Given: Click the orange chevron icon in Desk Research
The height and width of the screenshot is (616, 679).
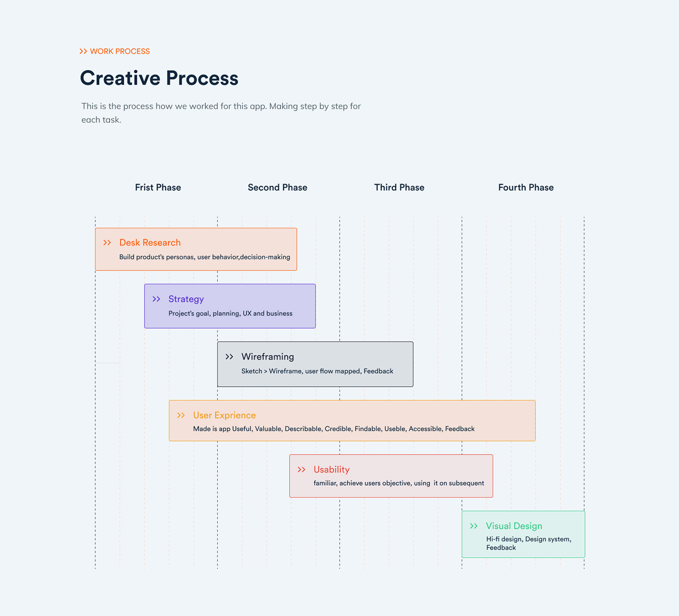Looking at the screenshot, I should (x=107, y=243).
